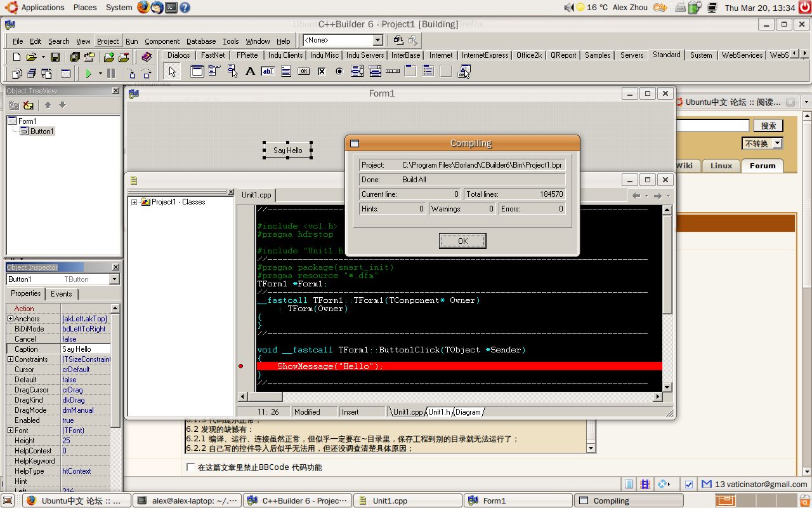Image resolution: width=812 pixels, height=508 pixels.
Task: Click the Toggle Form/Unit icon
Action: tap(46, 74)
